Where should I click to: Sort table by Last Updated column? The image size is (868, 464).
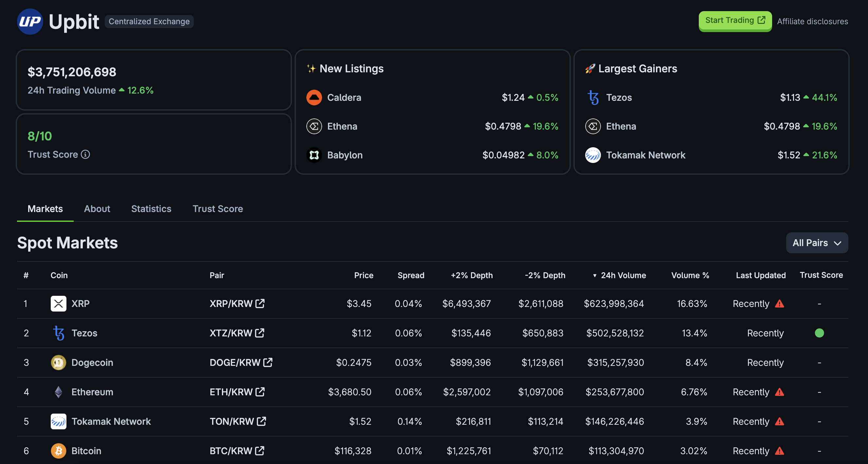tap(761, 275)
